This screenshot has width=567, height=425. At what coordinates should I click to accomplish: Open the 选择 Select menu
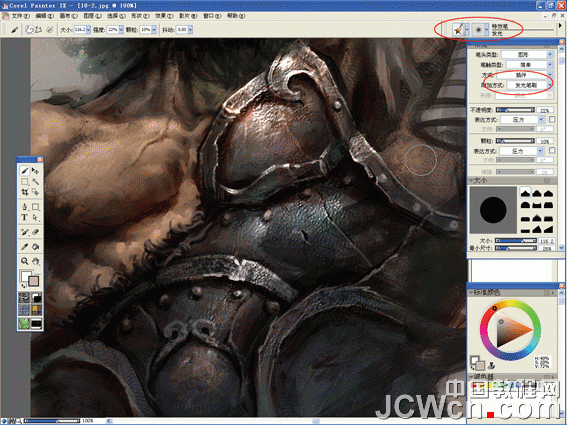point(116,16)
